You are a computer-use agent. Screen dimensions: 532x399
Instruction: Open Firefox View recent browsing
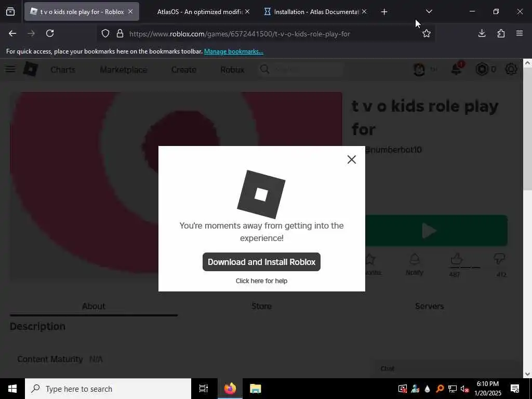[10, 12]
